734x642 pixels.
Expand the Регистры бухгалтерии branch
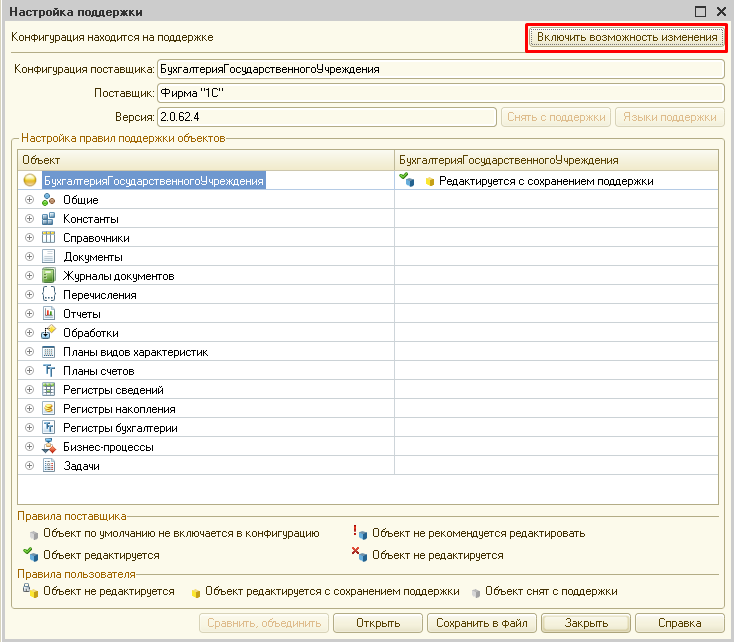[x=29, y=428]
